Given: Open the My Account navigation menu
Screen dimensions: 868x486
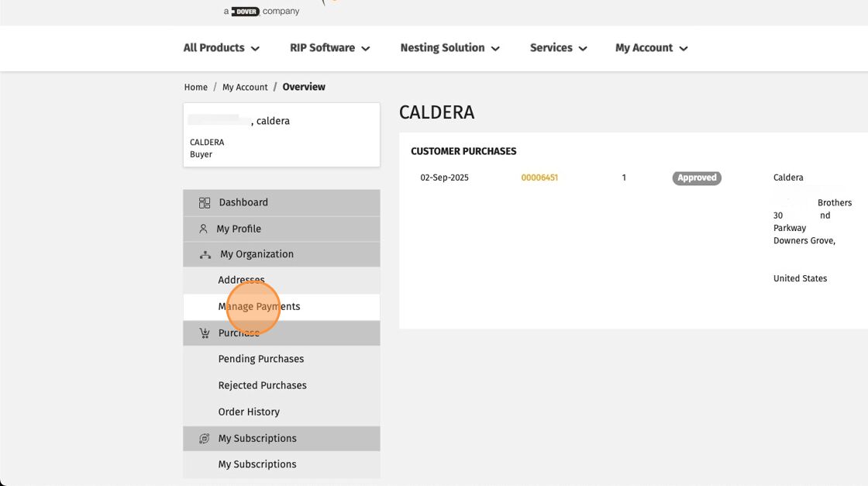Looking at the screenshot, I should click(652, 48).
